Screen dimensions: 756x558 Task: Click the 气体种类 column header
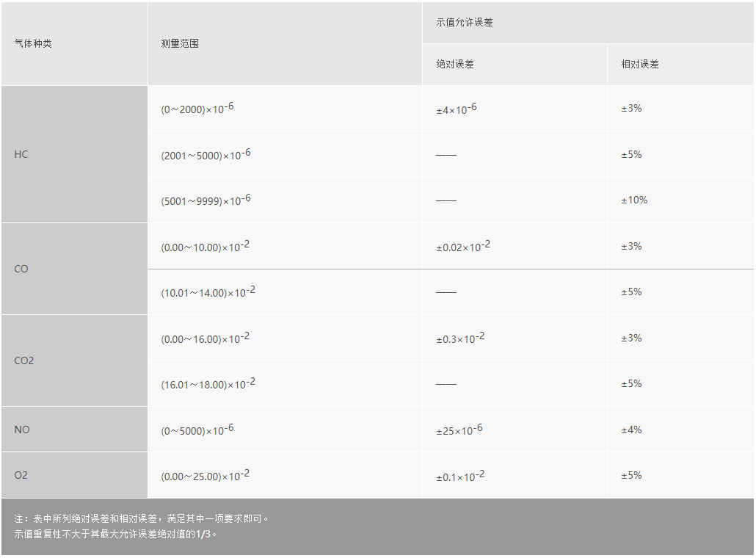click(x=33, y=44)
